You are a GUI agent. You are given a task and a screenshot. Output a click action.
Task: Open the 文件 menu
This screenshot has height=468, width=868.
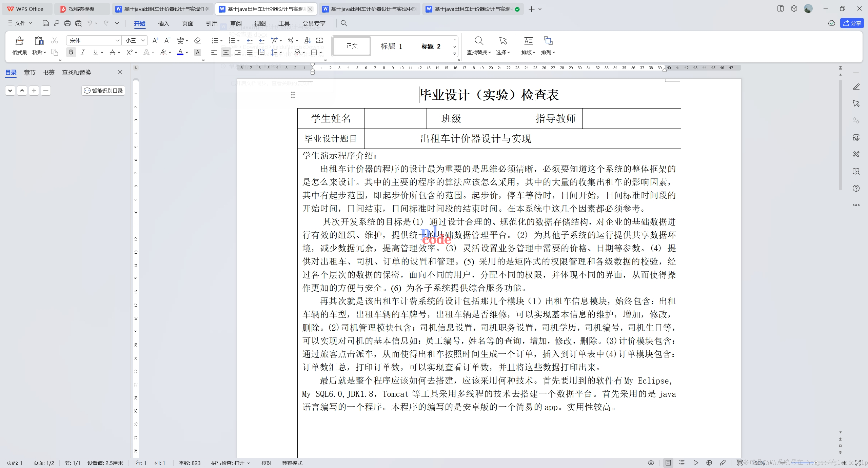tap(20, 23)
